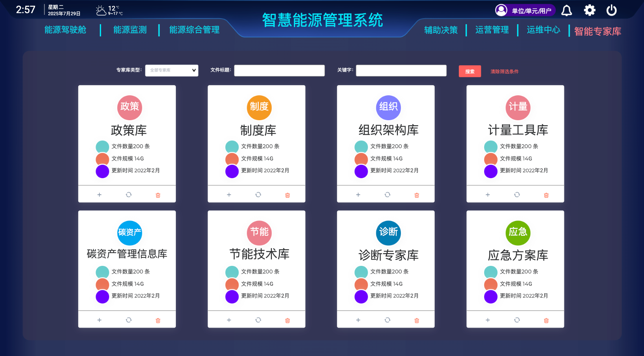Refresh the 组织架构库 card
This screenshot has width=644, height=356.
[x=387, y=195]
